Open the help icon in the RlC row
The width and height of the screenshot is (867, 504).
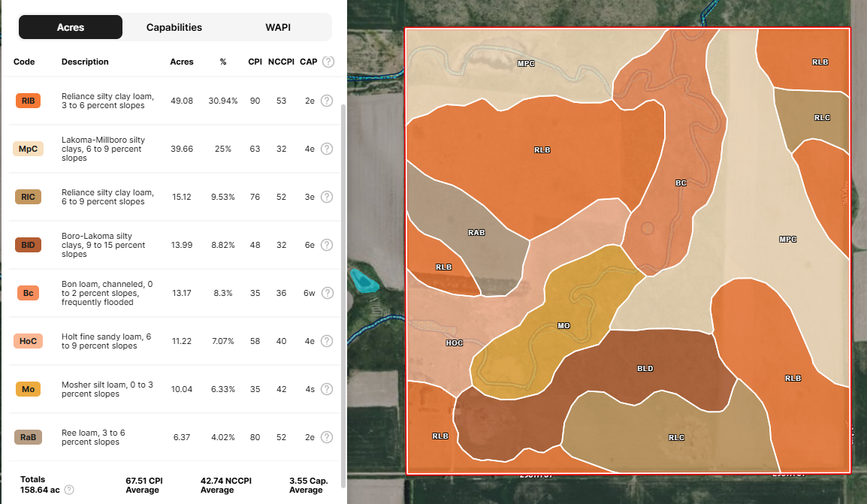point(327,197)
